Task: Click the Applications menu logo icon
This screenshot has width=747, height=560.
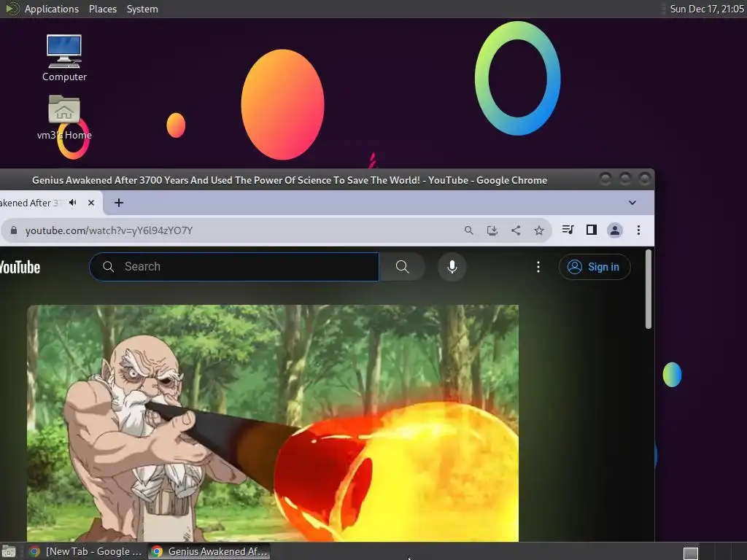Action: (x=12, y=9)
